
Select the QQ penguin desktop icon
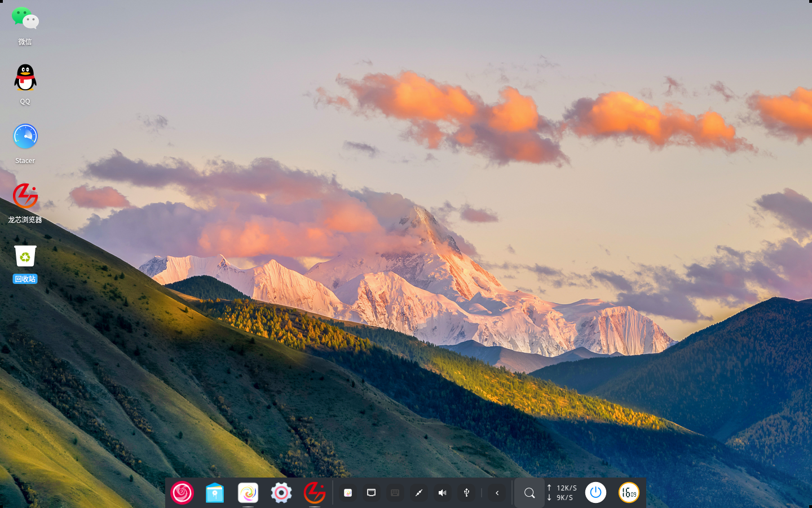(x=25, y=77)
